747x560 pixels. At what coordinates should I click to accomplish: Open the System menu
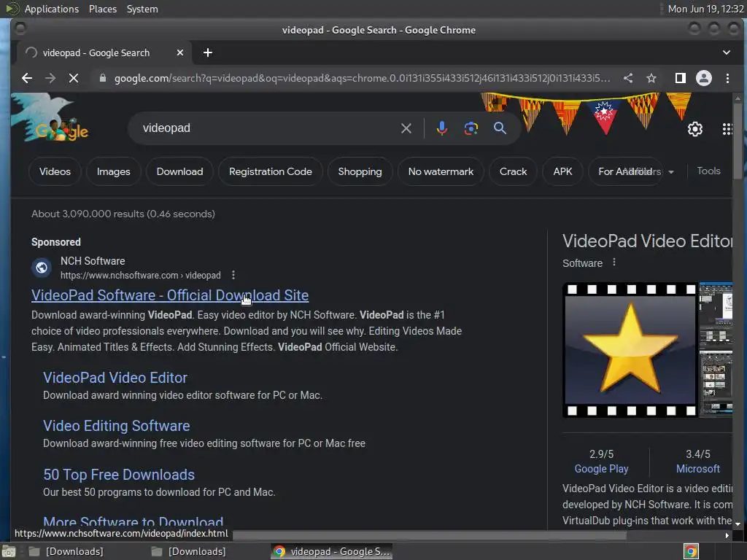[142, 9]
